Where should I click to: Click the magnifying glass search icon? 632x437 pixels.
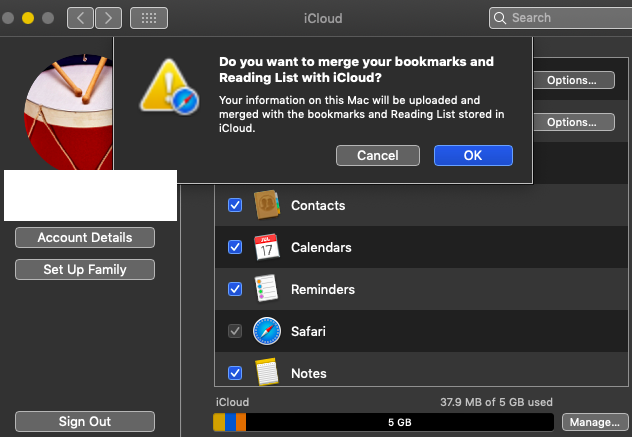(500, 18)
